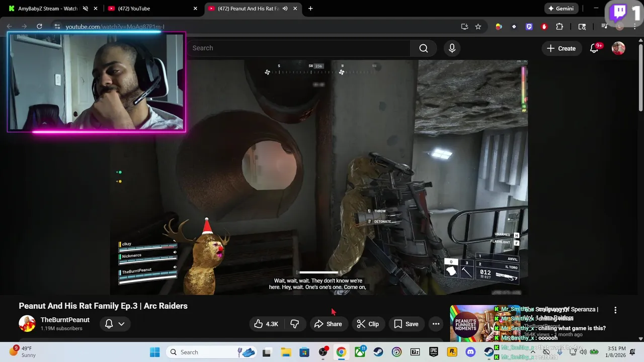Start voice search with the microphone icon
This screenshot has height=362, width=644.
(452, 48)
